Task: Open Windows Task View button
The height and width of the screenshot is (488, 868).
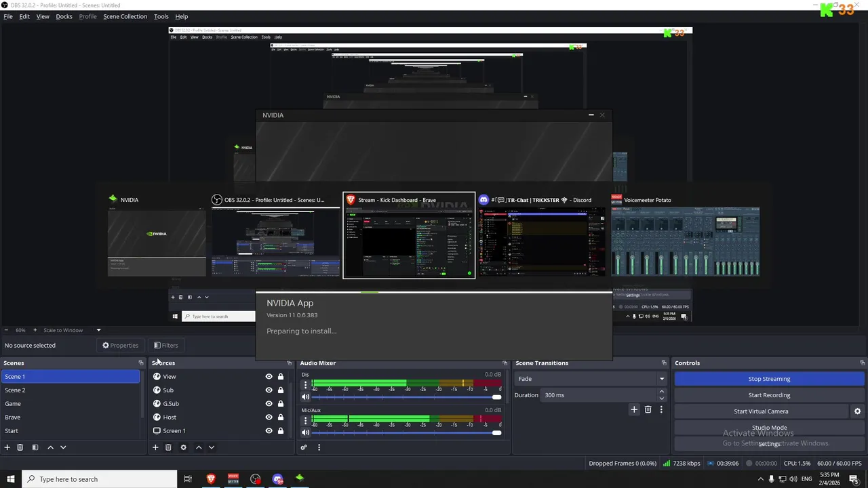Action: [188, 479]
